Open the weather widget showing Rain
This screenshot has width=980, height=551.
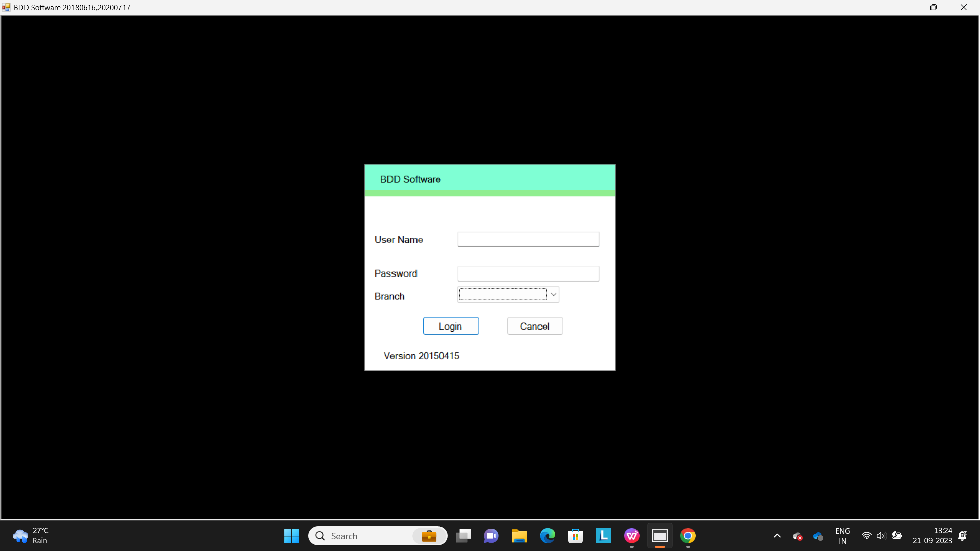(x=31, y=536)
